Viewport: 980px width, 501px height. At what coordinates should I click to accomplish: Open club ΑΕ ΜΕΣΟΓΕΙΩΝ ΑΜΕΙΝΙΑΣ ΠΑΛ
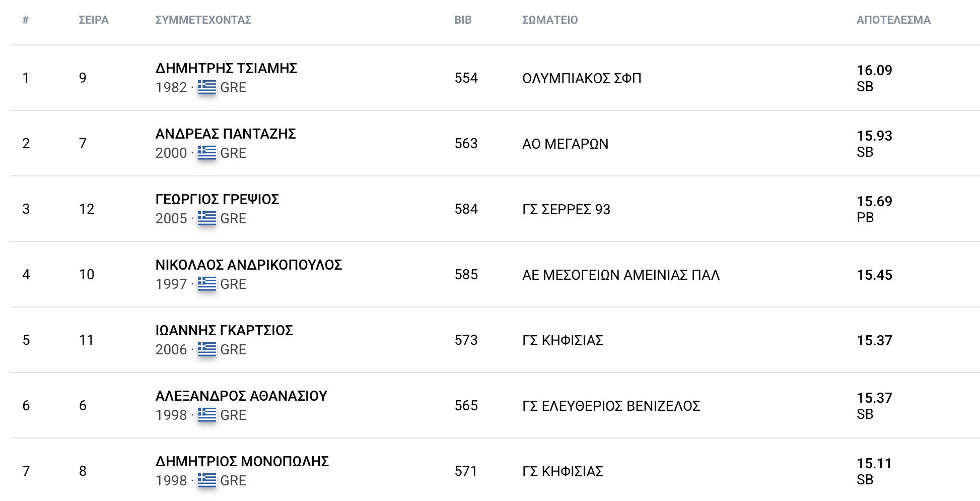coord(621,275)
